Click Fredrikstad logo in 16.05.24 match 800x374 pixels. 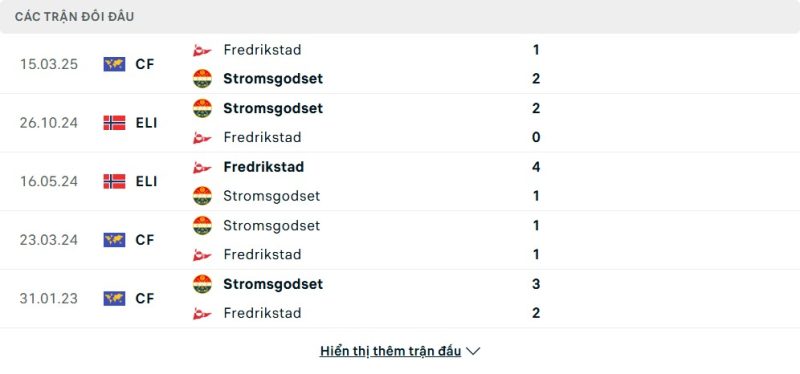(202, 167)
